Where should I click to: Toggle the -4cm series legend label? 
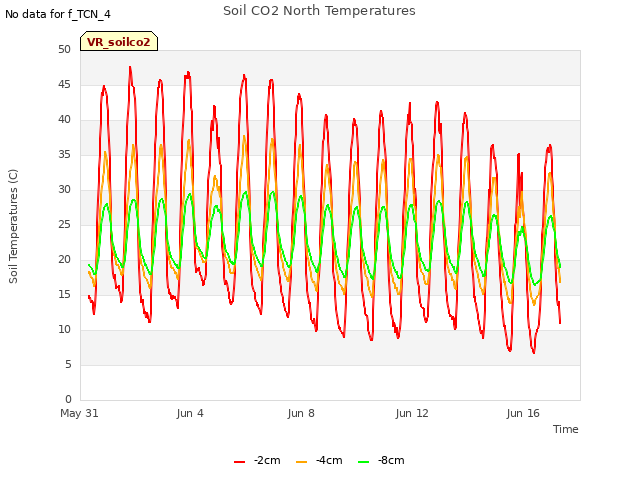pyautogui.click(x=329, y=460)
